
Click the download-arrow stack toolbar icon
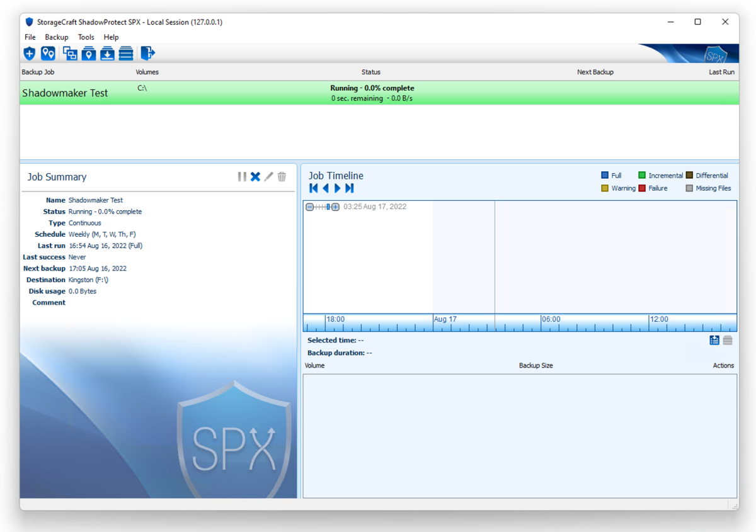(x=108, y=54)
